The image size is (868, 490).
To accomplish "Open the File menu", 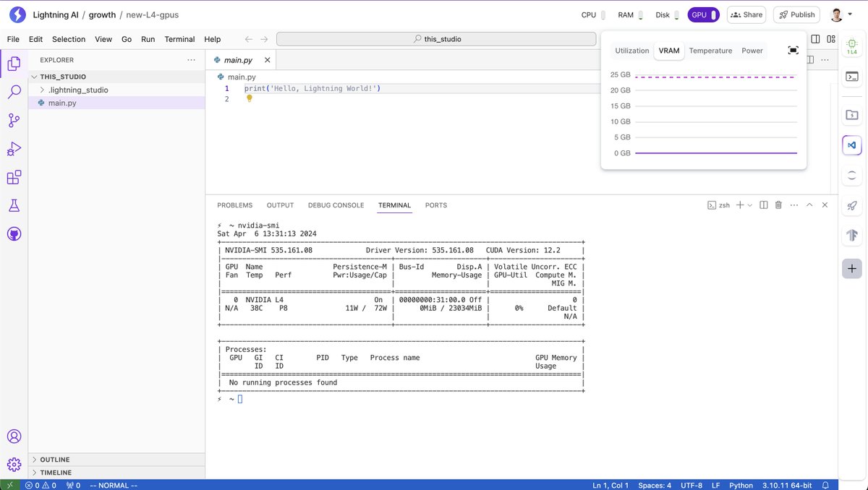I will (13, 39).
